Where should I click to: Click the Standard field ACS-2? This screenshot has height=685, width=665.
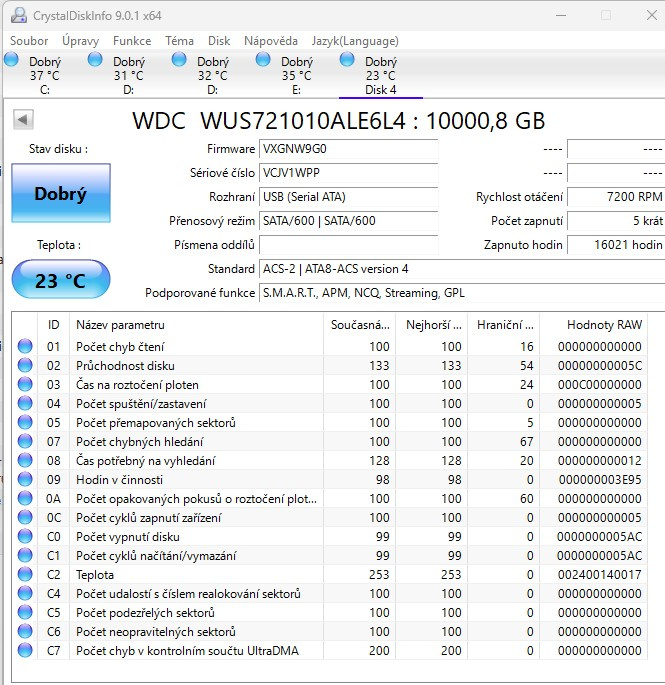click(x=462, y=269)
